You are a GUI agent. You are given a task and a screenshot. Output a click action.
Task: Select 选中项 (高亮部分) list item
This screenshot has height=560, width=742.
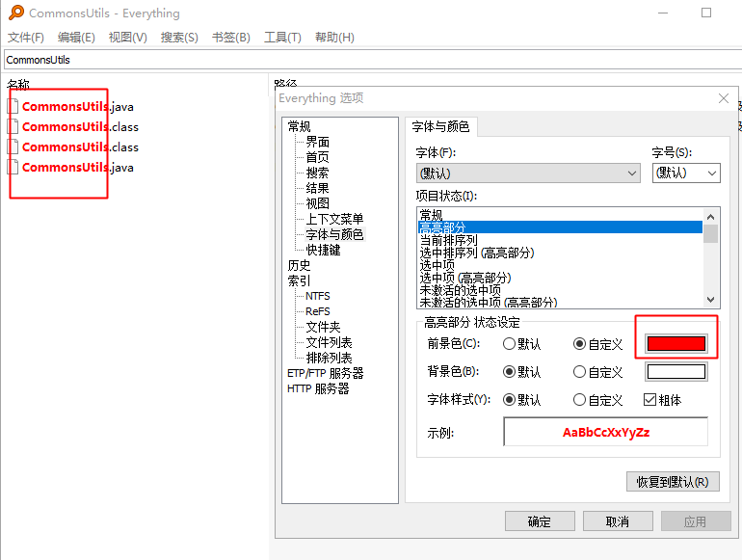tap(560, 278)
